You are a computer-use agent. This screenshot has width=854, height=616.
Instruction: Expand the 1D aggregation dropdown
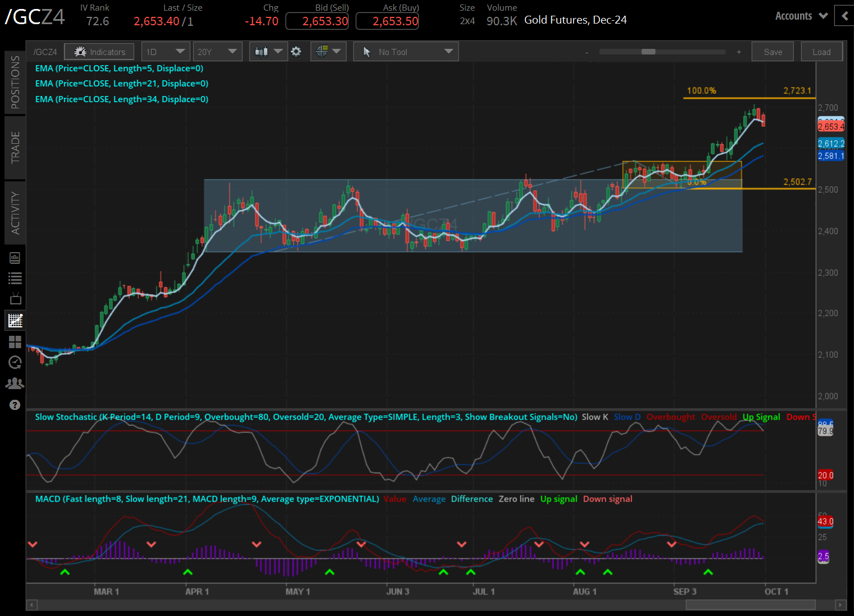pyautogui.click(x=165, y=52)
